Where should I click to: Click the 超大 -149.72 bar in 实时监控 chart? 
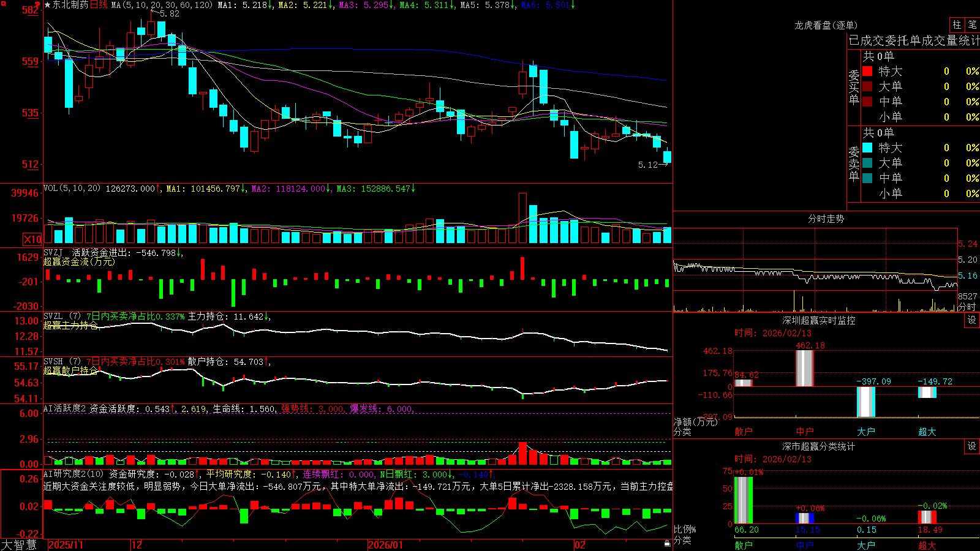coord(927,392)
